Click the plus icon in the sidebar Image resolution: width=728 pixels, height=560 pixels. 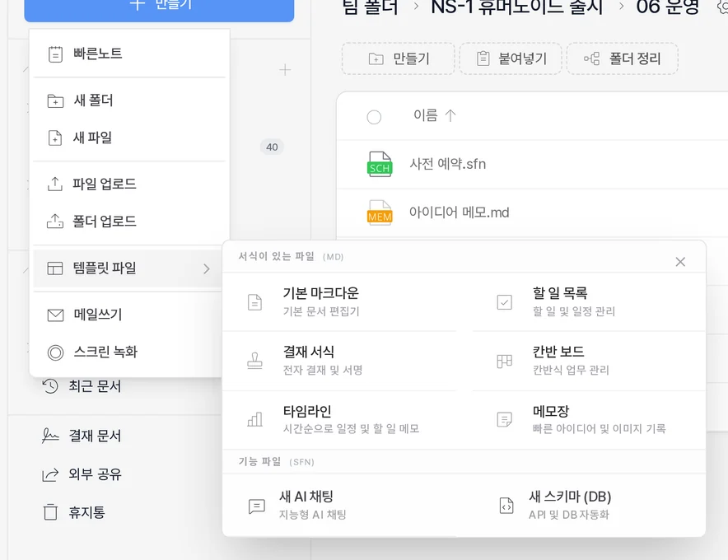tap(285, 70)
